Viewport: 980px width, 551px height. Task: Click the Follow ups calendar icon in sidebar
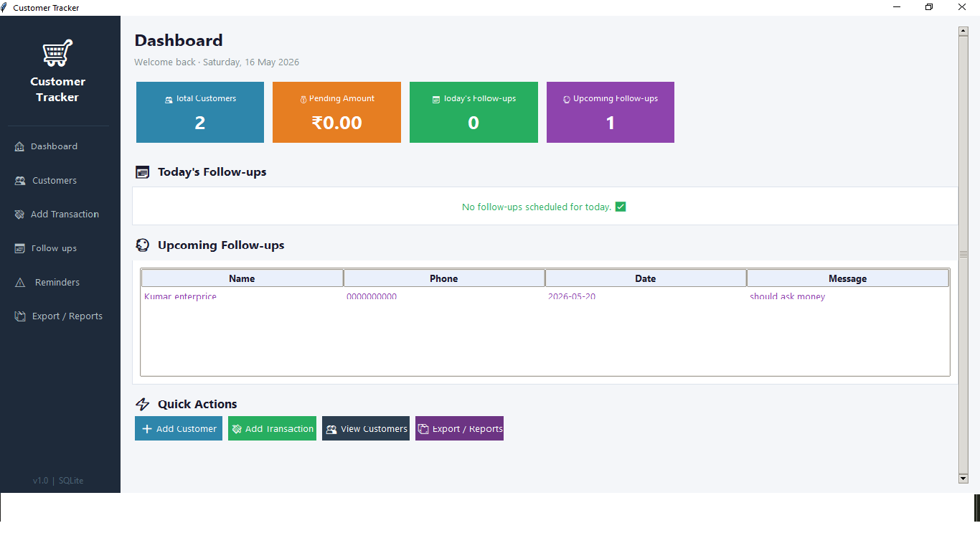(x=19, y=248)
